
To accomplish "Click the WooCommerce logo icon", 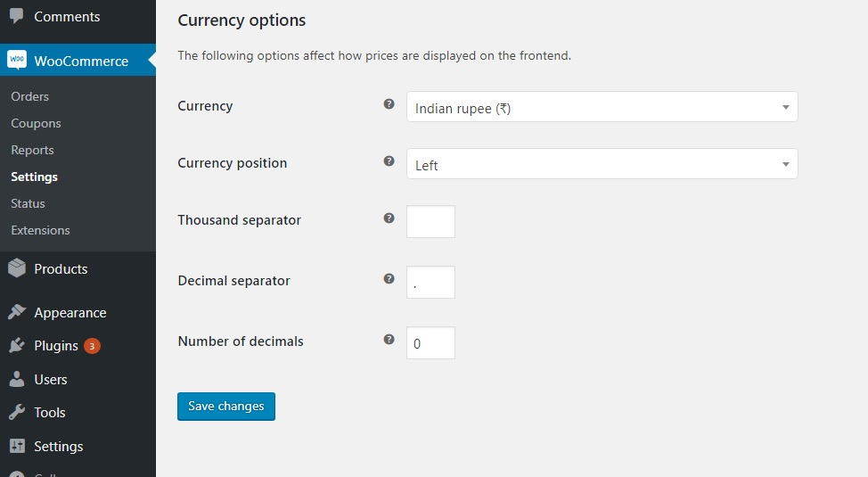I will tap(16, 60).
